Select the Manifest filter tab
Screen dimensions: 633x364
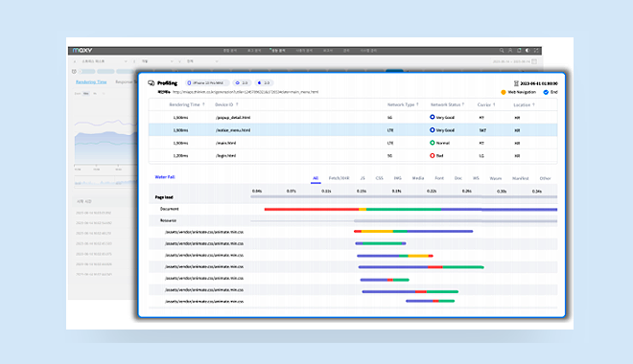pos(521,178)
